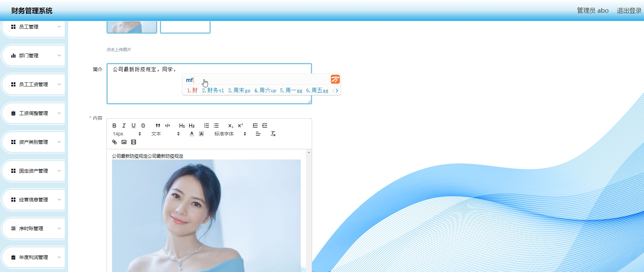This screenshot has width=644, height=272.
Task: Click the 点击上传图片 hint text
Action: pyautogui.click(x=119, y=50)
